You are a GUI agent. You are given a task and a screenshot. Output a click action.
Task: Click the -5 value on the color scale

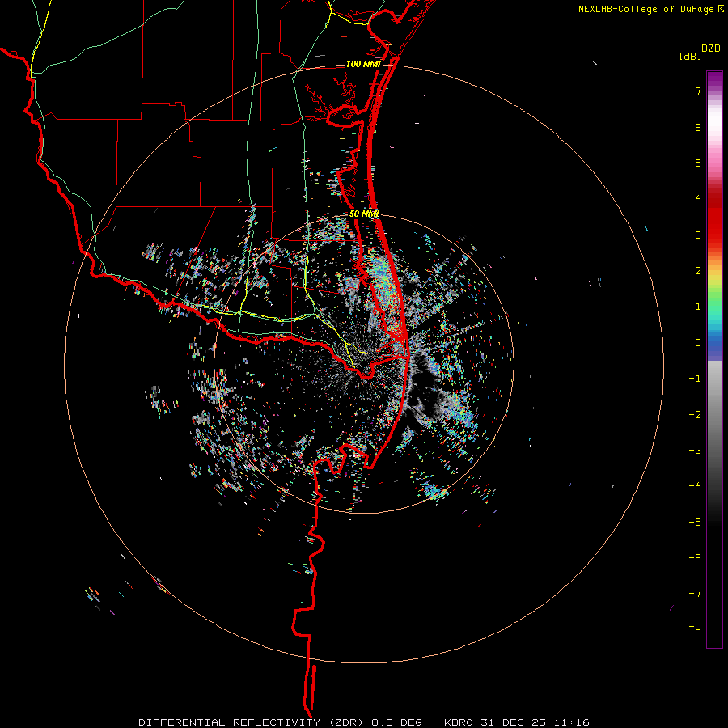pyautogui.click(x=695, y=523)
